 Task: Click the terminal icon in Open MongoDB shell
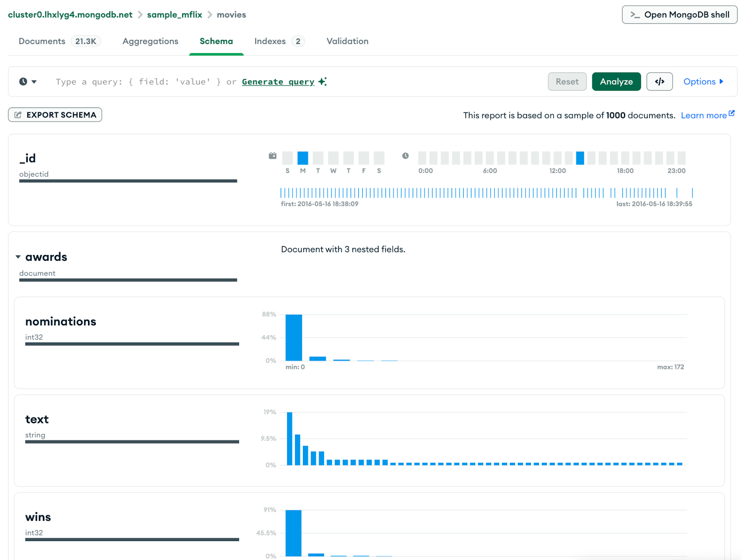click(x=635, y=14)
